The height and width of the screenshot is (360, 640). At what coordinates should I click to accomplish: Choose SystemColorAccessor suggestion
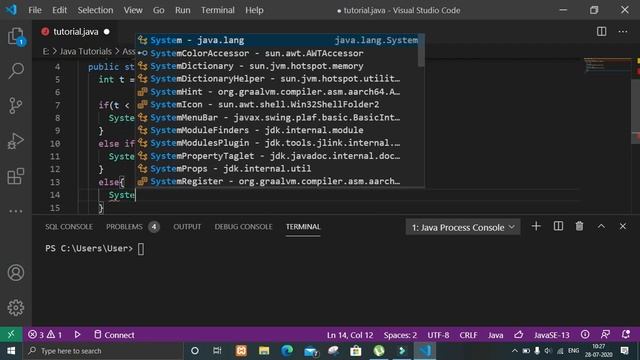pos(278,53)
